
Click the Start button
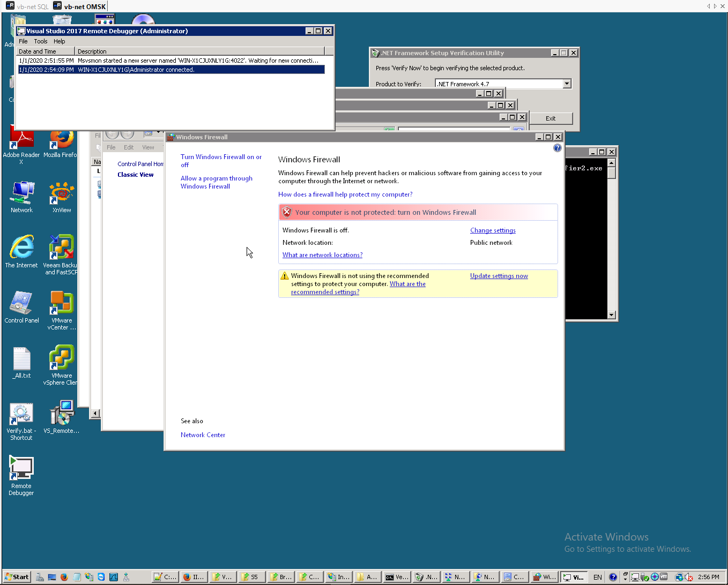pyautogui.click(x=17, y=577)
